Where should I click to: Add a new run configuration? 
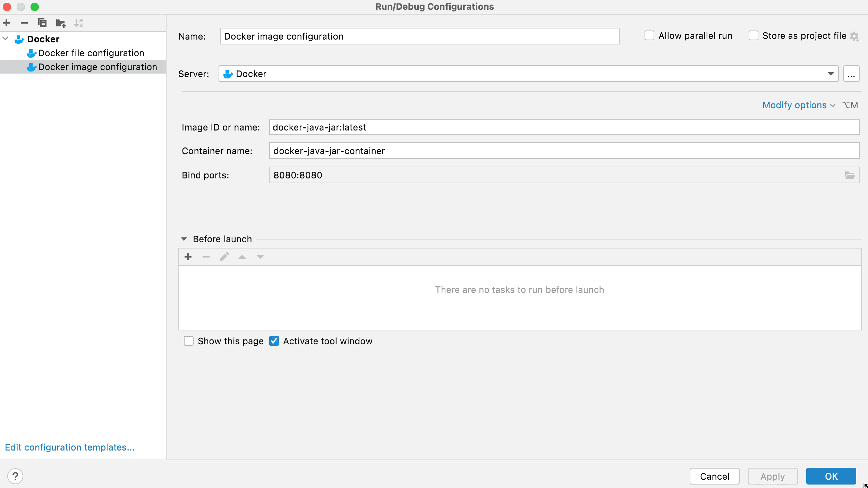(7, 23)
